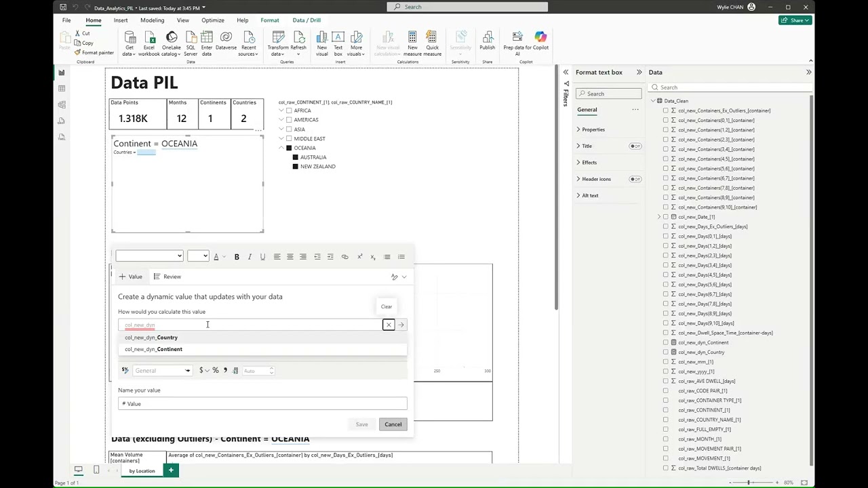Click Excel workbook in the ribbon

[x=149, y=43]
